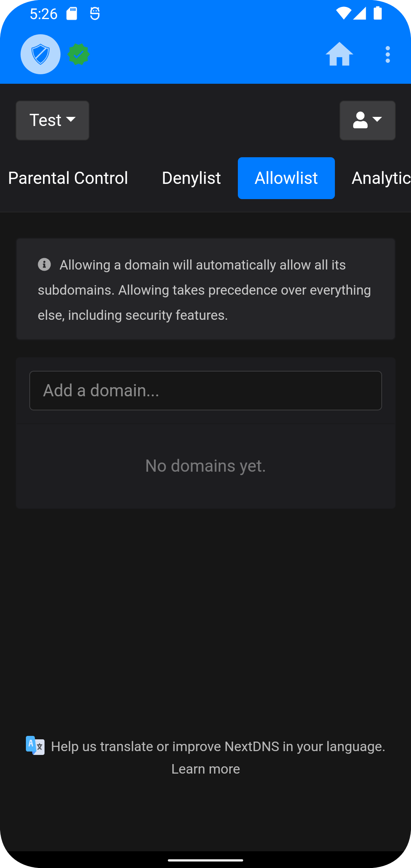Tap the battery icon in status bar
The width and height of the screenshot is (411, 868).
click(378, 13)
